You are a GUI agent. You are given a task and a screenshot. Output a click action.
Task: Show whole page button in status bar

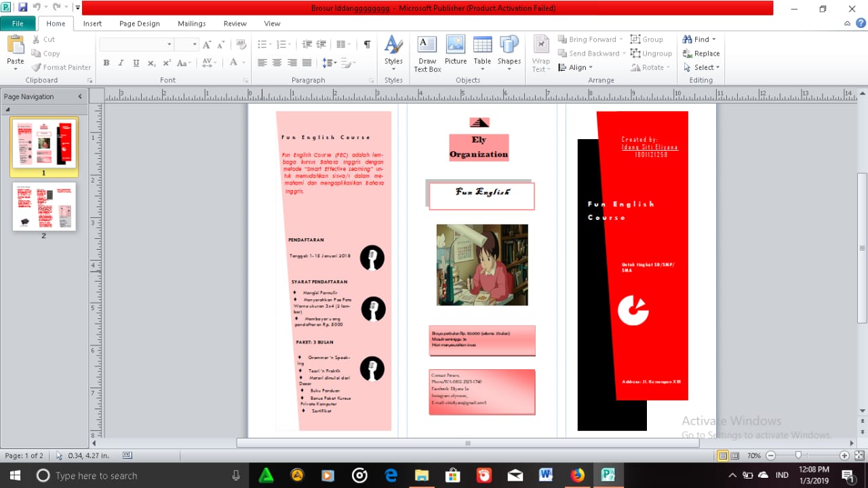pyautogui.click(x=859, y=456)
